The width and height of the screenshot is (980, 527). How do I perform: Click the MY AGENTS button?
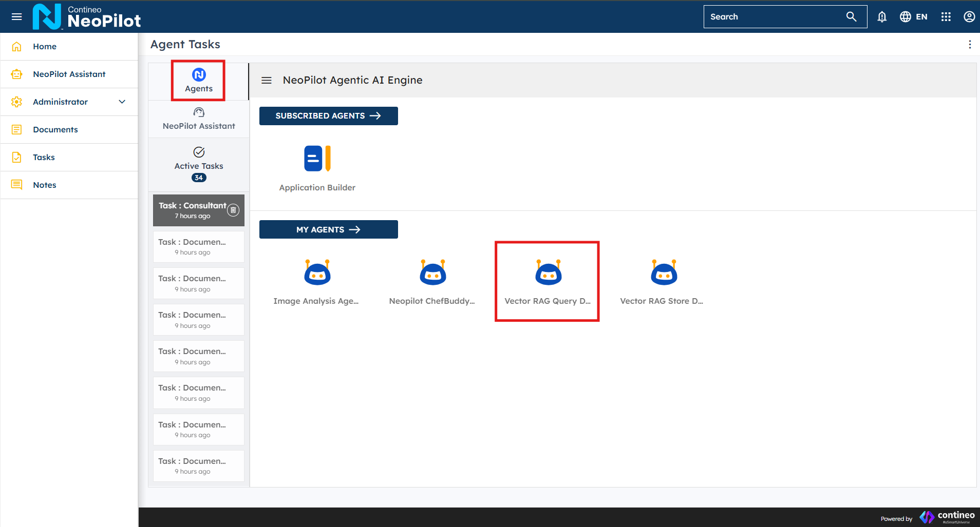pos(328,230)
